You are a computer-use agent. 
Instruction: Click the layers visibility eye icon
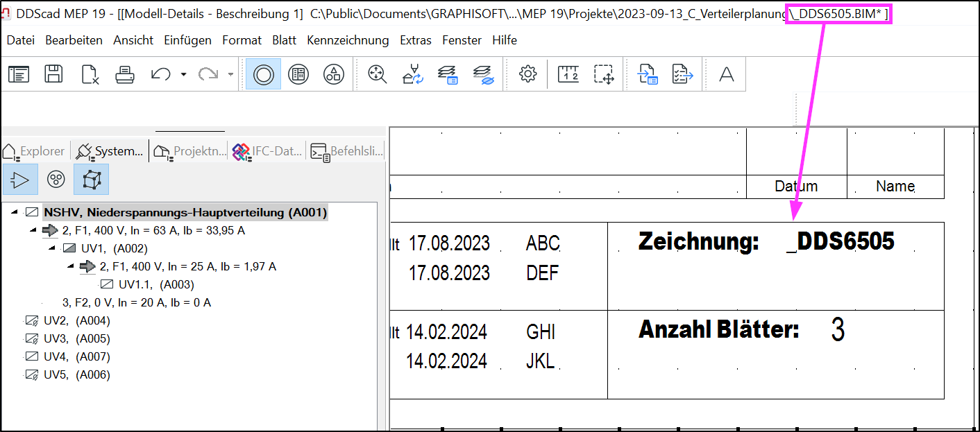click(x=483, y=74)
